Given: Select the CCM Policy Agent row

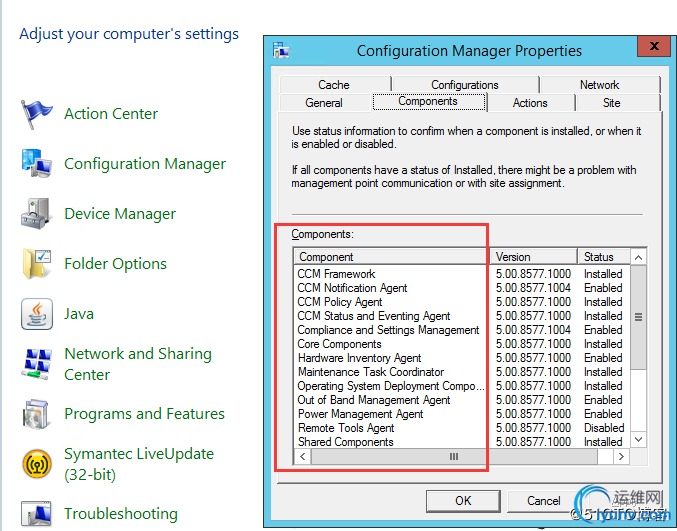Looking at the screenshot, I should click(x=462, y=302).
